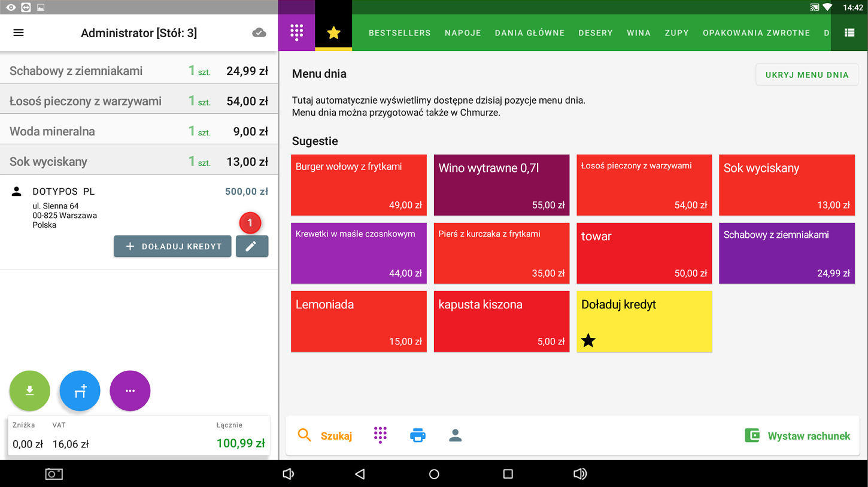Click Wystaw rachunek to issue bill
868x487 pixels.
coord(797,435)
